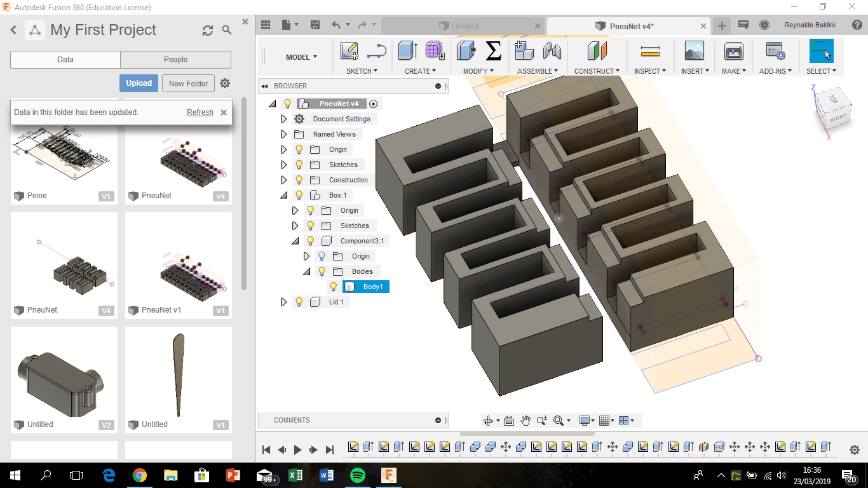The image size is (868, 488).
Task: Toggle the Construction folder visibility bulb
Action: 299,180
